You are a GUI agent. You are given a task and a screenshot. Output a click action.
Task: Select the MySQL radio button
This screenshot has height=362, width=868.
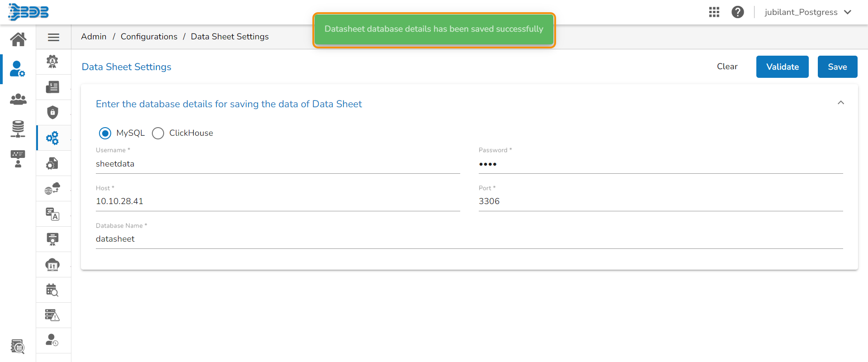[x=105, y=133]
